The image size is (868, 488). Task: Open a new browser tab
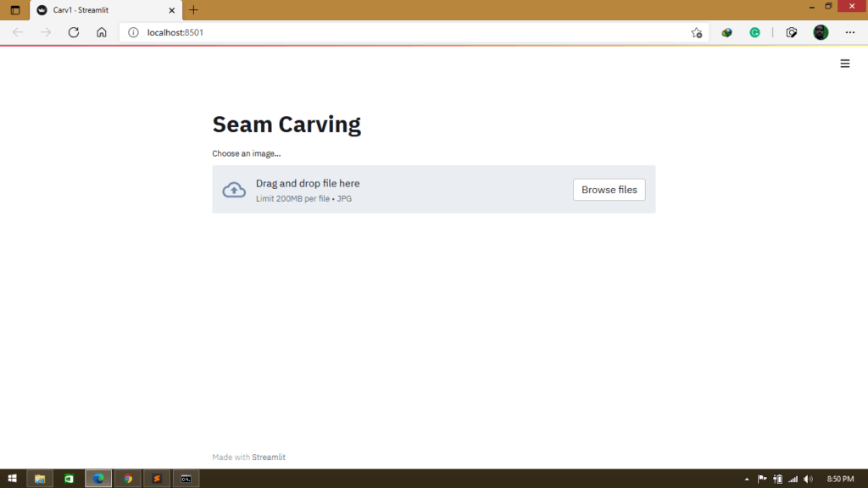tap(193, 10)
